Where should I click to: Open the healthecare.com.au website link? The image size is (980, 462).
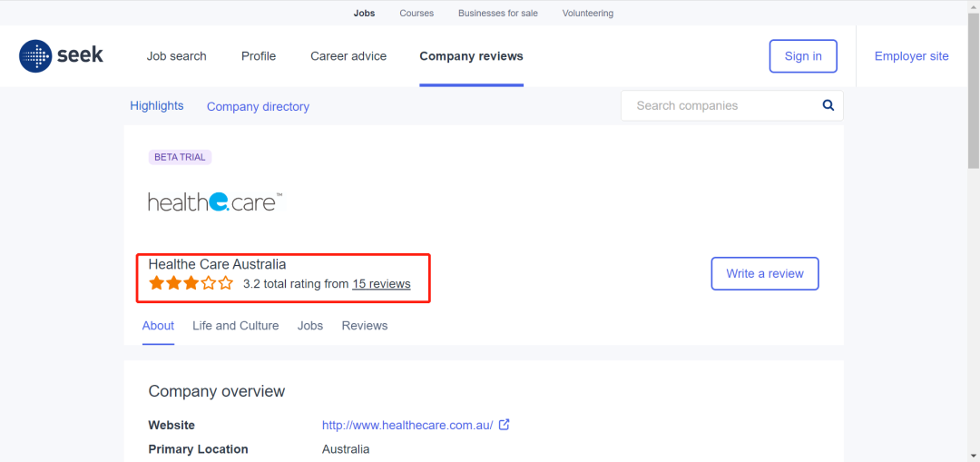click(x=407, y=425)
